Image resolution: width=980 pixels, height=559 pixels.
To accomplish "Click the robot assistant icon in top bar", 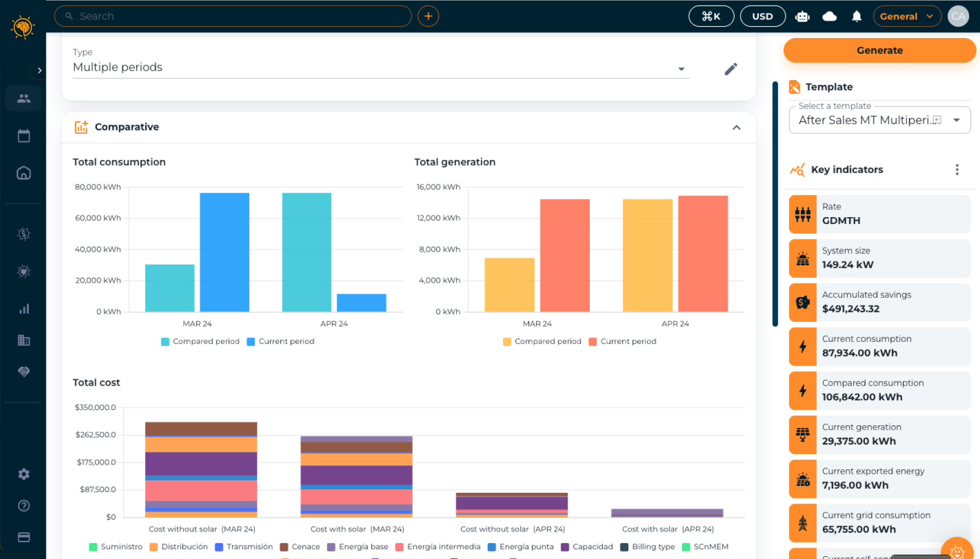I will [802, 16].
